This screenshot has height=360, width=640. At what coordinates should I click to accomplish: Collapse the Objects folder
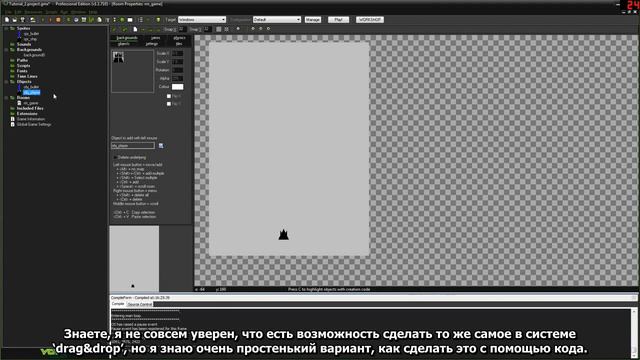[6, 81]
